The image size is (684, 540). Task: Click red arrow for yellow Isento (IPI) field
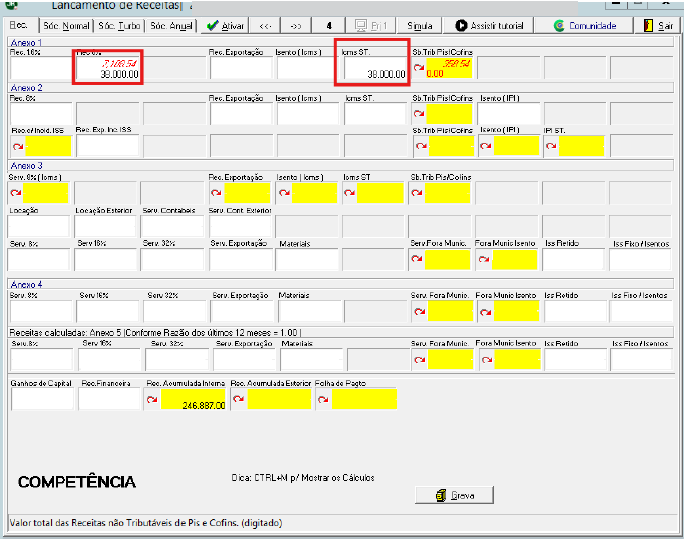coord(486,146)
